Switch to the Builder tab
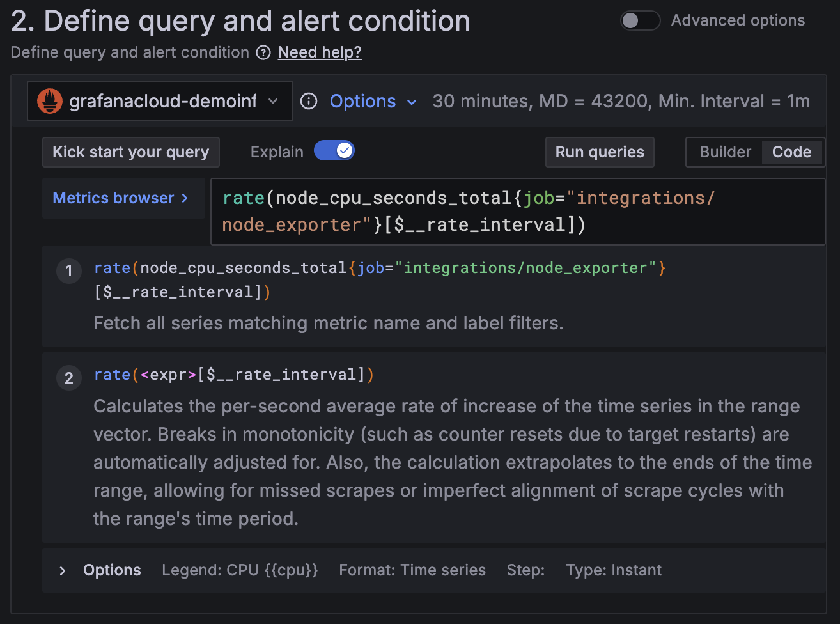 coord(725,152)
